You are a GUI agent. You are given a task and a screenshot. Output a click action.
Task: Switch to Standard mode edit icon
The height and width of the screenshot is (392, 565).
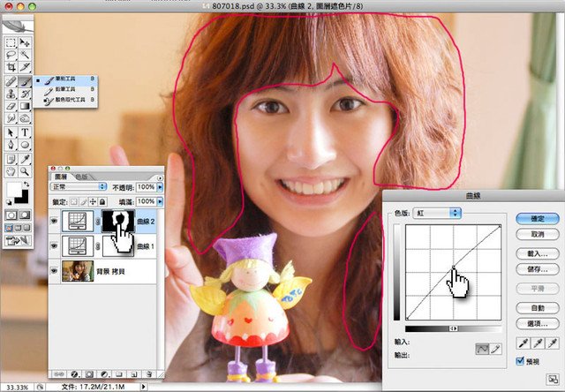(11, 215)
